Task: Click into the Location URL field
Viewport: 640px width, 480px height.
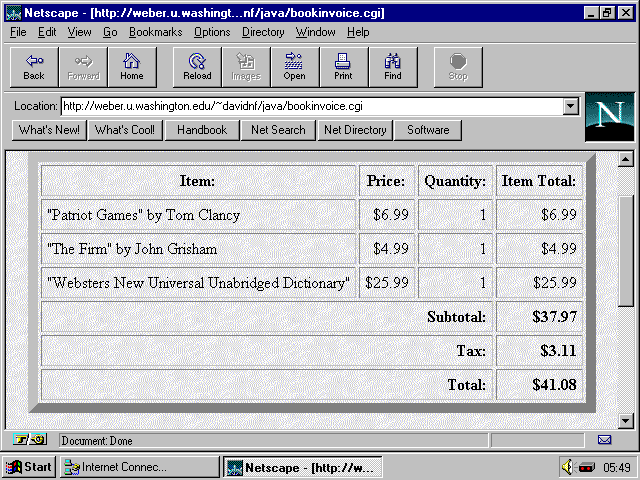Action: (x=312, y=107)
